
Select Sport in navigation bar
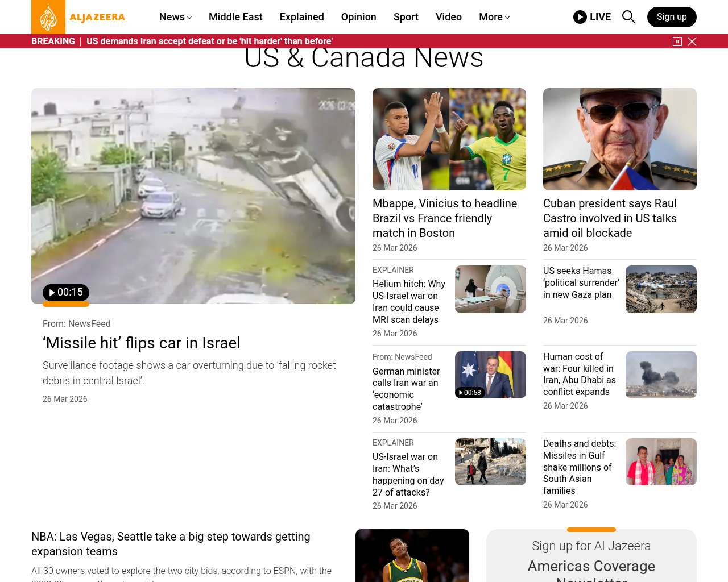click(406, 17)
